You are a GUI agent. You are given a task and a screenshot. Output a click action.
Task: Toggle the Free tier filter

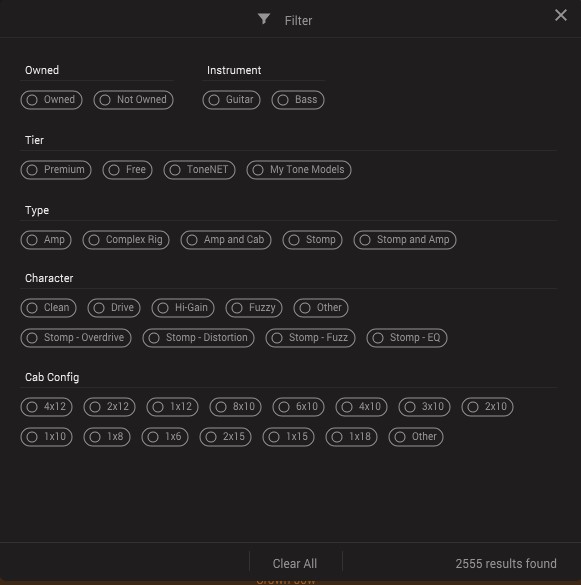coord(128,170)
